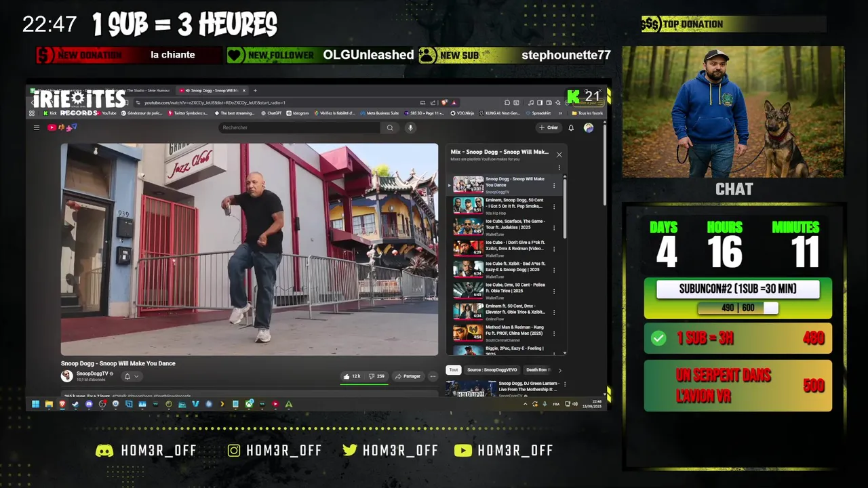Click the SUBUNCON#2 progress bar 490 | 600

point(738,308)
